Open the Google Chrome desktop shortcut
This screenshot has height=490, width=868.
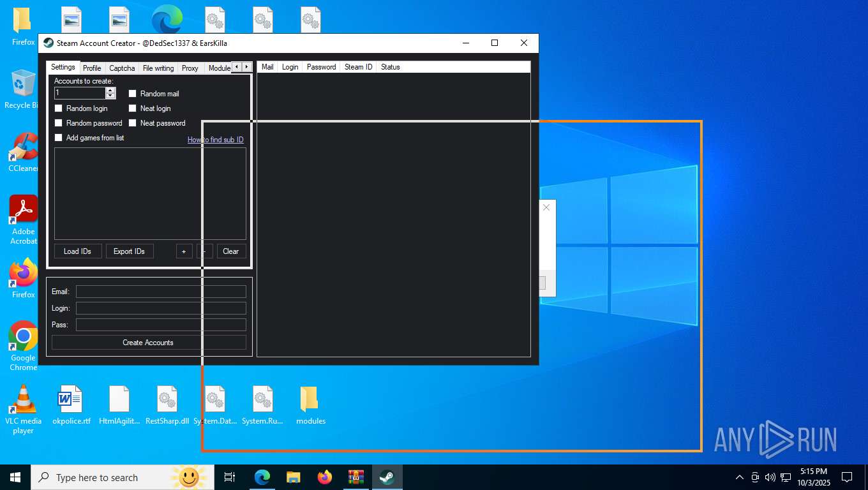pos(23,346)
